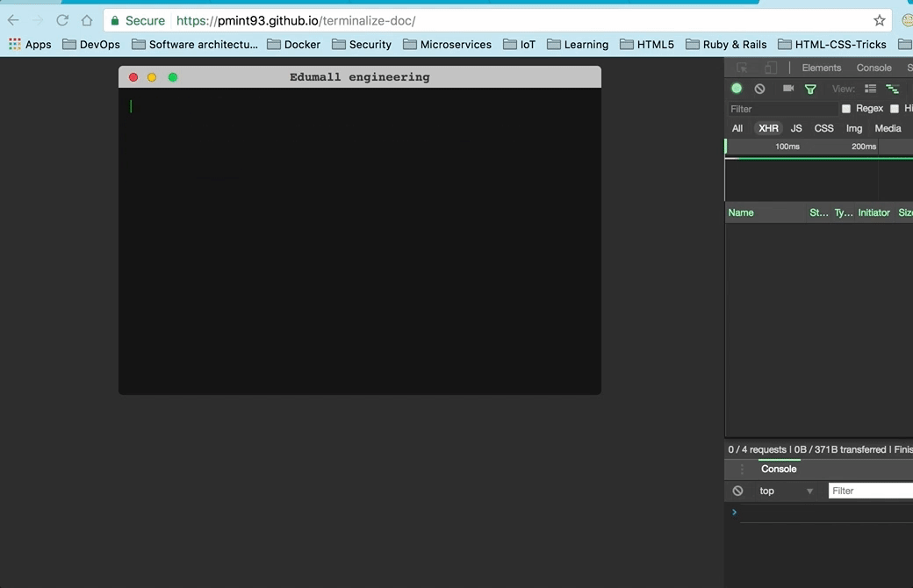This screenshot has width=913, height=588.
Task: Click the console Filter input
Action: [871, 491]
